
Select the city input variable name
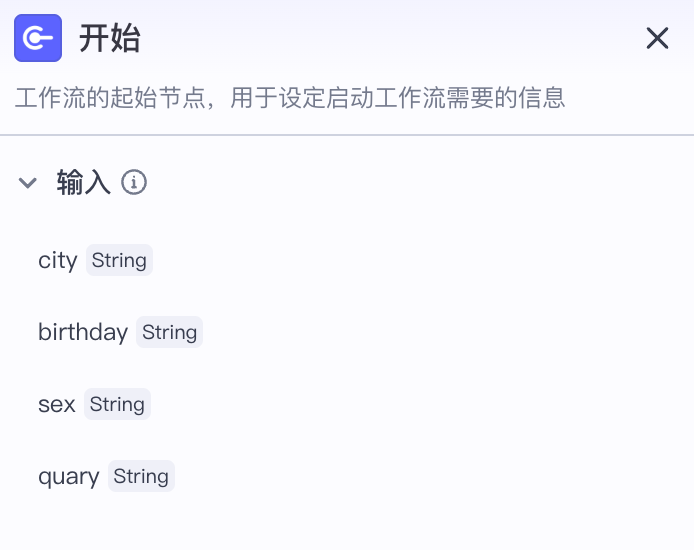58,260
